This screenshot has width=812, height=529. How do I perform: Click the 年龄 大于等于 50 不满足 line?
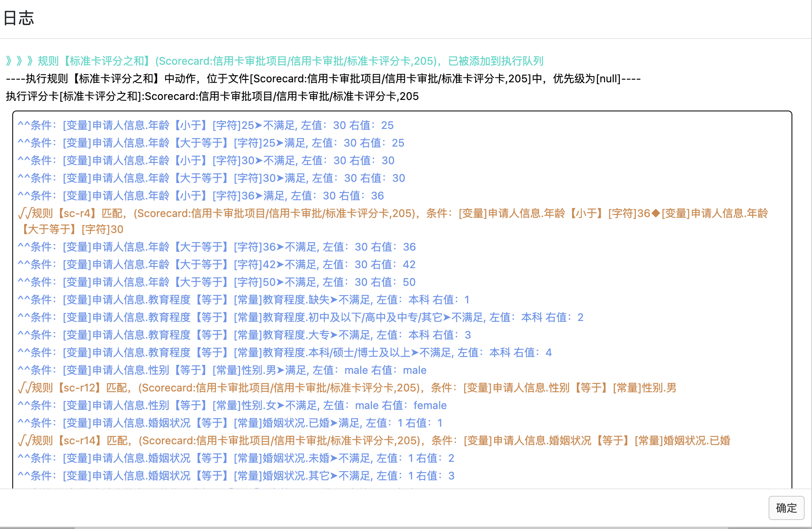click(x=216, y=282)
